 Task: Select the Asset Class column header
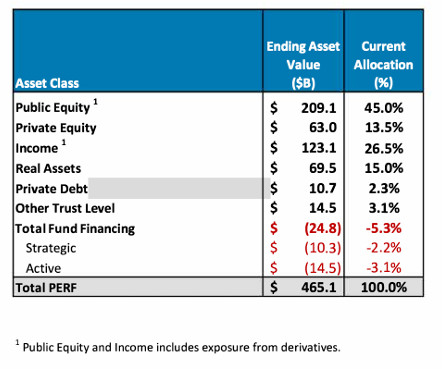pyautogui.click(x=47, y=83)
